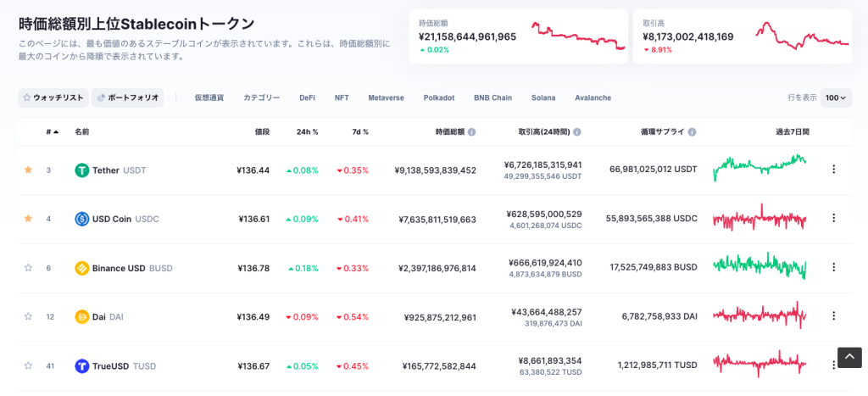Viewport: 868px width, 396px height.
Task: Click info icon beside 循環サプライ header
Action: pyautogui.click(x=693, y=132)
